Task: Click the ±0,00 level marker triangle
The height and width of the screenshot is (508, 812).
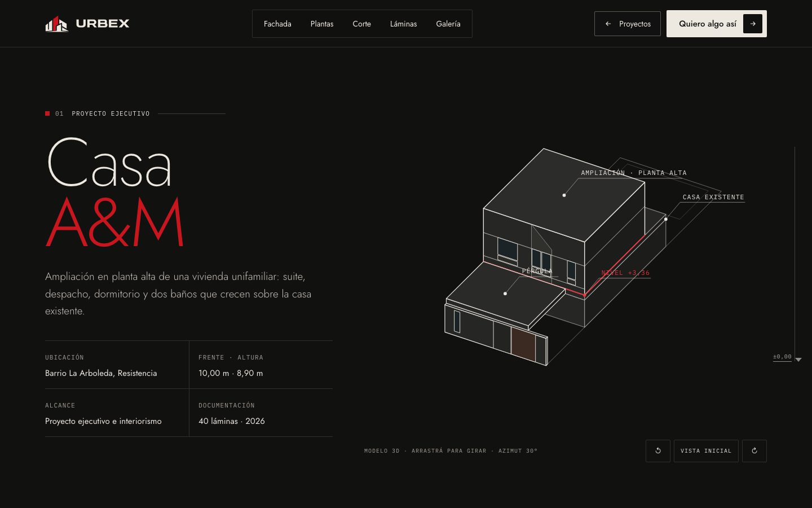Action: pos(798,360)
